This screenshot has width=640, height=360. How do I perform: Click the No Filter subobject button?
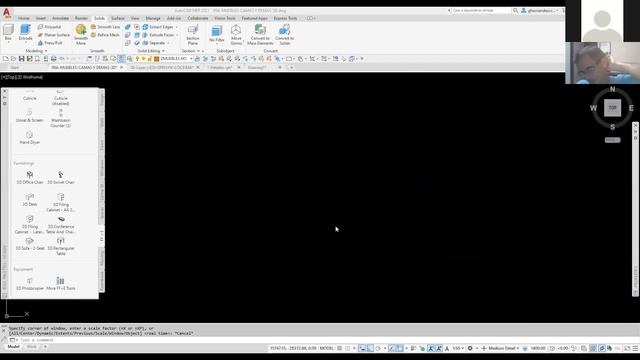pos(217,33)
